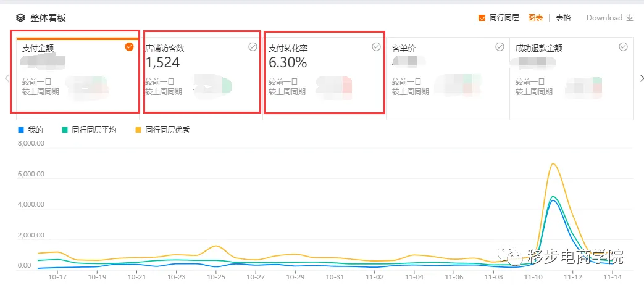This screenshot has height=285, width=644.
Task: Click the 6,000.00 axis value
Action: click(x=31, y=175)
